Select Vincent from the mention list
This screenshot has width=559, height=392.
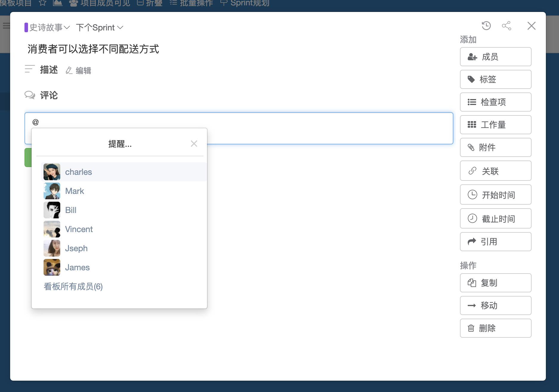[x=79, y=229]
